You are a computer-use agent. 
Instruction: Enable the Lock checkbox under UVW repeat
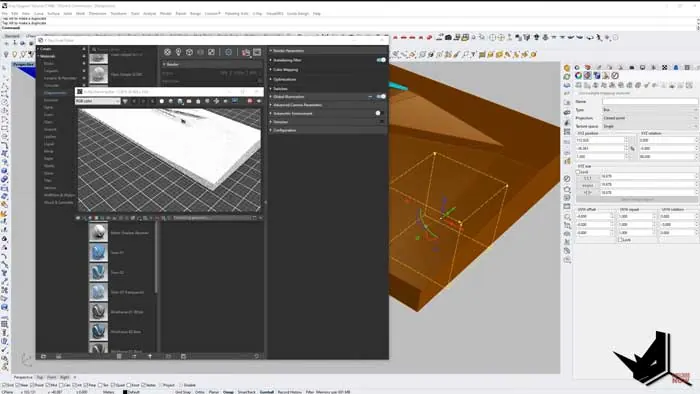(x=621, y=240)
